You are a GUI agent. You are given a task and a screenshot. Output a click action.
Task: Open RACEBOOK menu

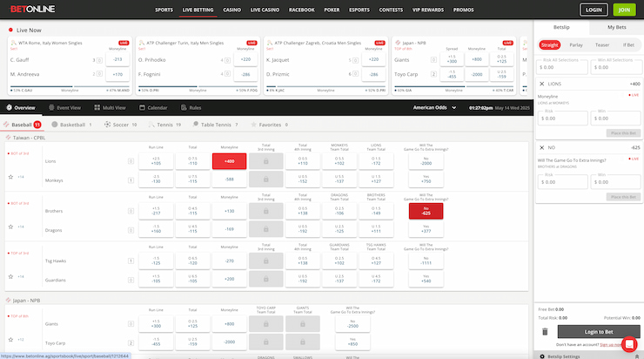(x=301, y=10)
